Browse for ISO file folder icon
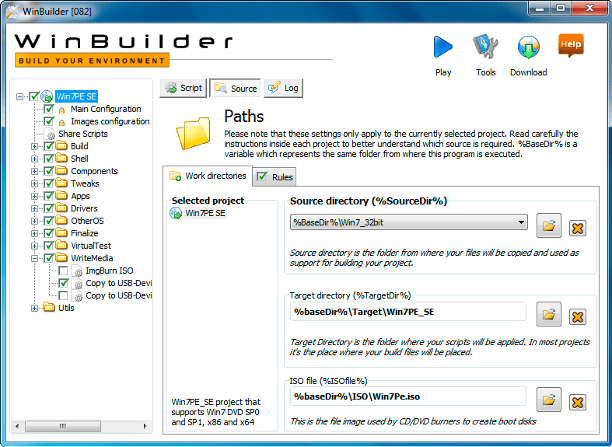The image size is (612, 447). coord(549,399)
